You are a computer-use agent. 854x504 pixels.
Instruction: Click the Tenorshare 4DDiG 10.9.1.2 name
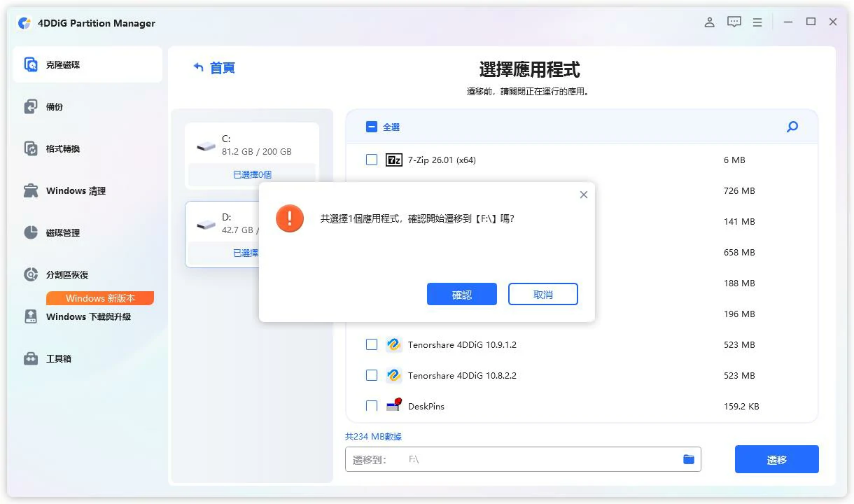click(x=462, y=344)
